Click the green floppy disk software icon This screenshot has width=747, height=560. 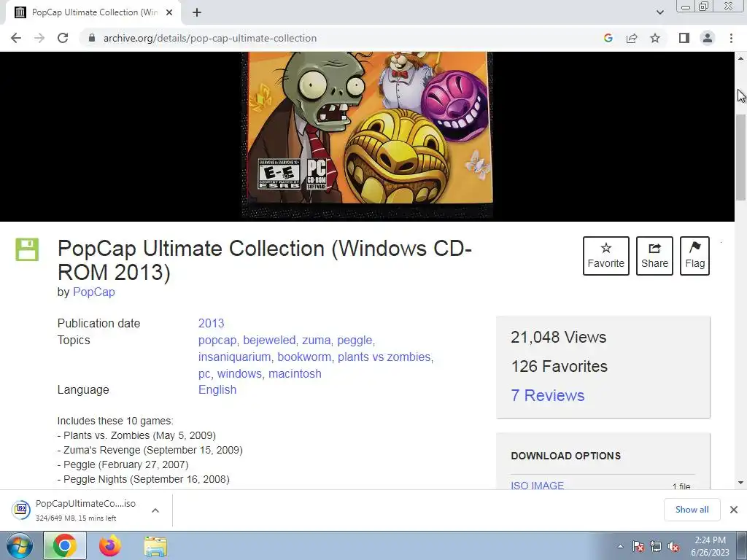[27, 249]
